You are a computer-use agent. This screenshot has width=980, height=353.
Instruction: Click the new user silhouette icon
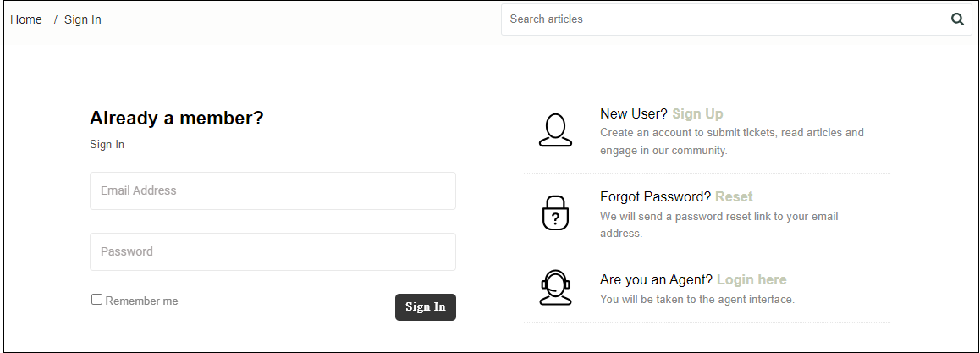pyautogui.click(x=555, y=130)
